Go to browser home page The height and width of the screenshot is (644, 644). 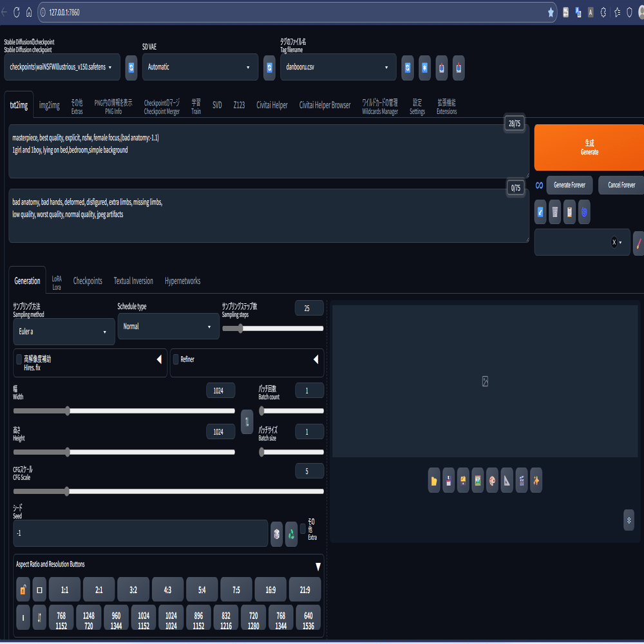(29, 13)
